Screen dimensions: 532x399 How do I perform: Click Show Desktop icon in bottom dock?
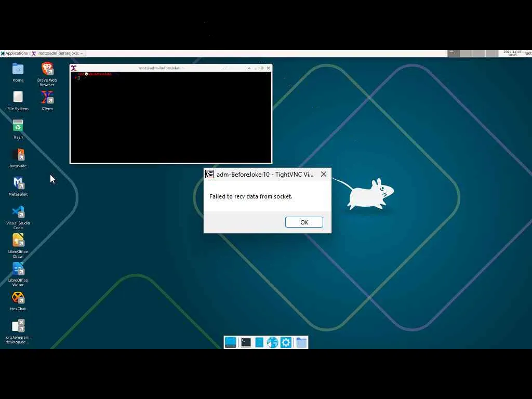pyautogui.click(x=230, y=342)
